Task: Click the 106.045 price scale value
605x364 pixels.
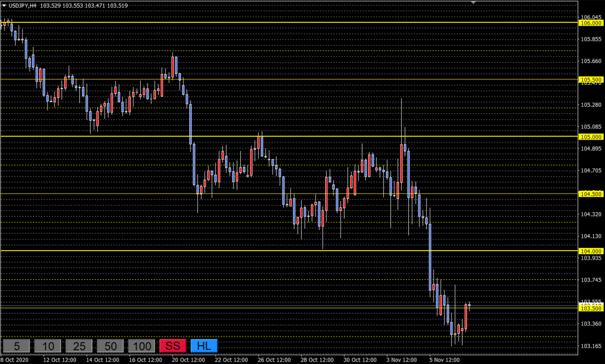Action: [591, 17]
